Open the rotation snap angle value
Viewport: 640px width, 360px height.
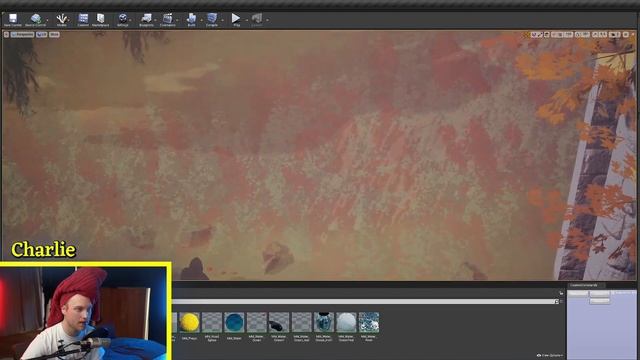(586, 35)
